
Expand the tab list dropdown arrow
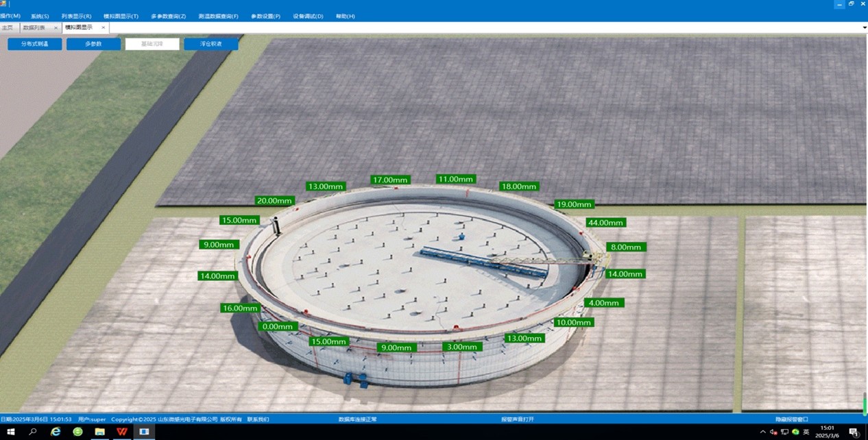point(864,27)
